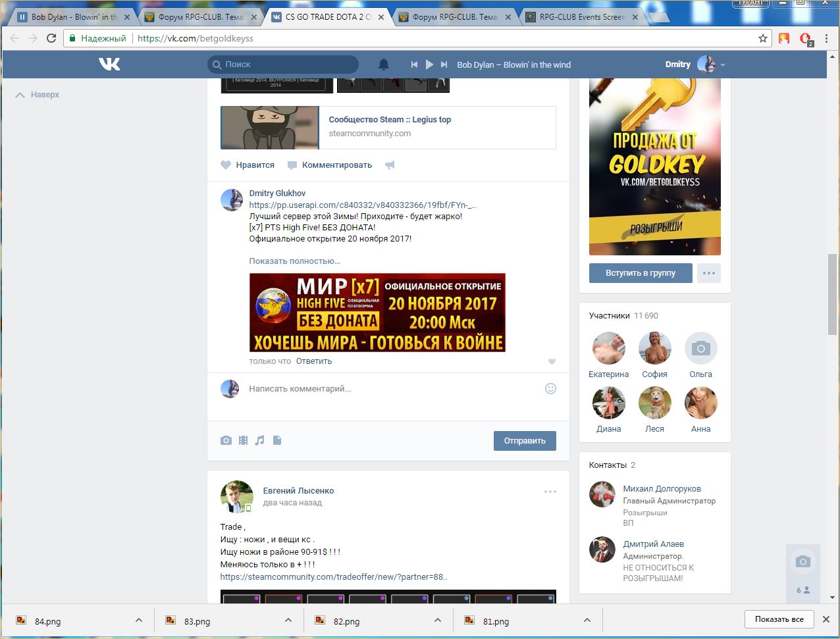Screen dimensions: 840x639
Task: Reload the page in Chrome
Action: pyautogui.click(x=51, y=38)
